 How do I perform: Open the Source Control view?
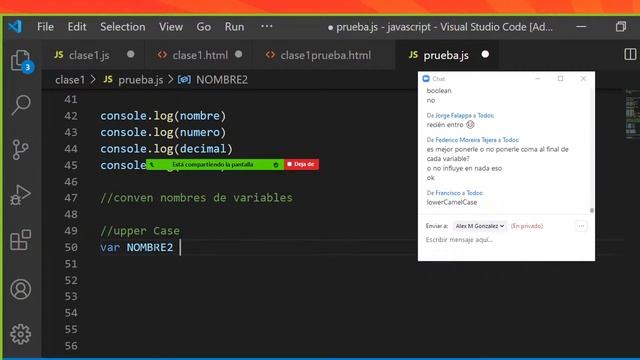click(20, 149)
